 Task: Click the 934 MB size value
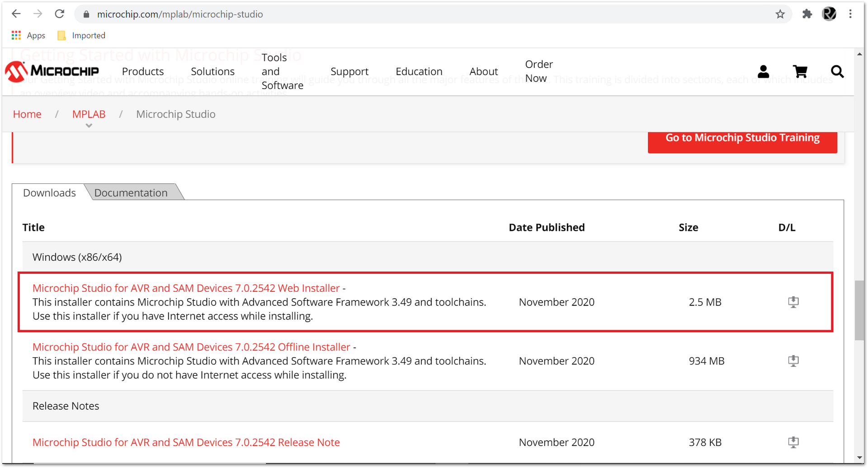pos(707,361)
